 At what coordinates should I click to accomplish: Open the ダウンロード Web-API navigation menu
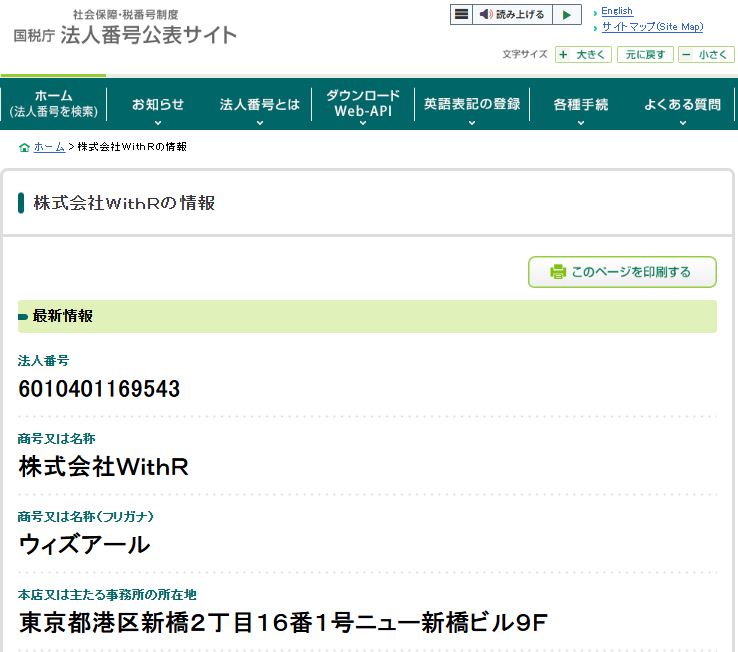coord(363,104)
